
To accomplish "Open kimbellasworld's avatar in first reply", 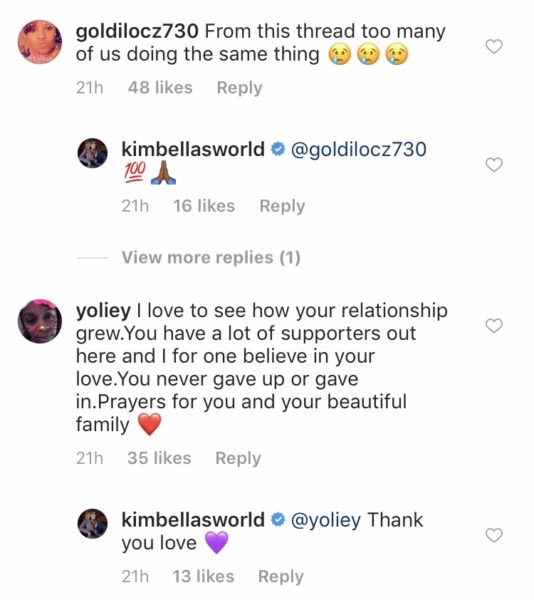I will (93, 153).
